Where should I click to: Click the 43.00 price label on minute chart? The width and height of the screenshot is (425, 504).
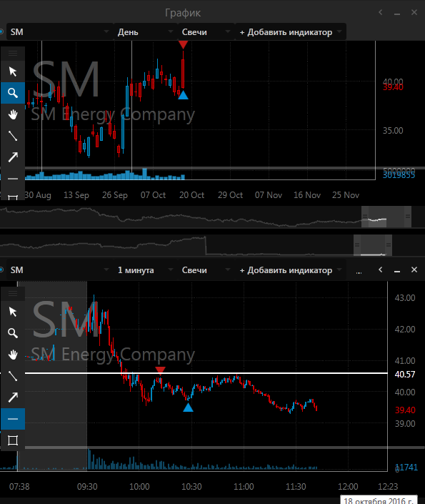pyautogui.click(x=405, y=298)
